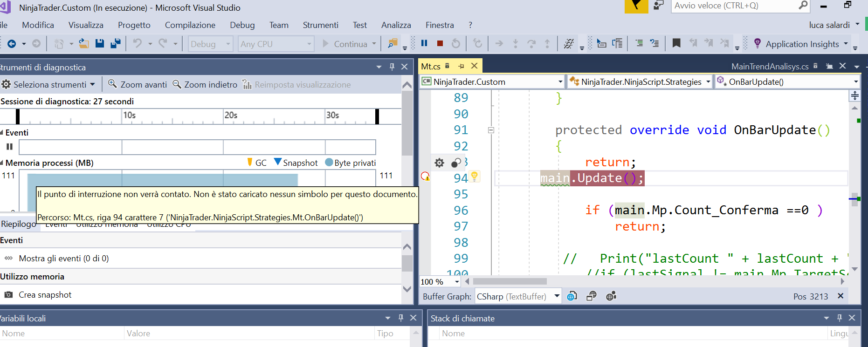Image resolution: width=868 pixels, height=347 pixels.
Task: Pin the Mt.cs tab
Action: pos(461,66)
